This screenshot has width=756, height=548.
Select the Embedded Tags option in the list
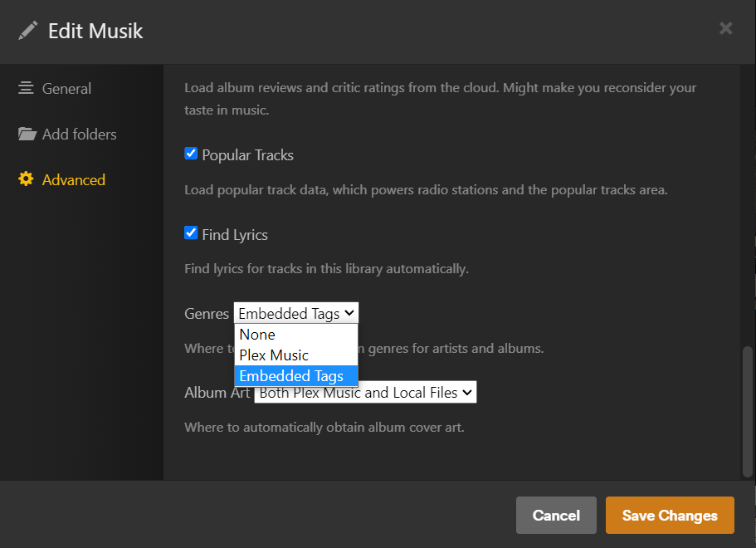[291, 376]
